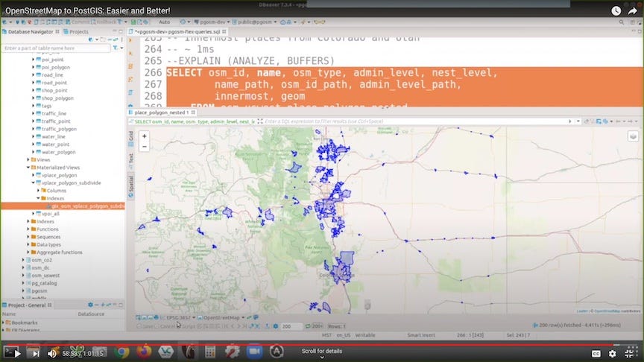Image resolution: width=644 pixels, height=362 pixels.
Task: Select the Sequences folder
Action: 48,237
